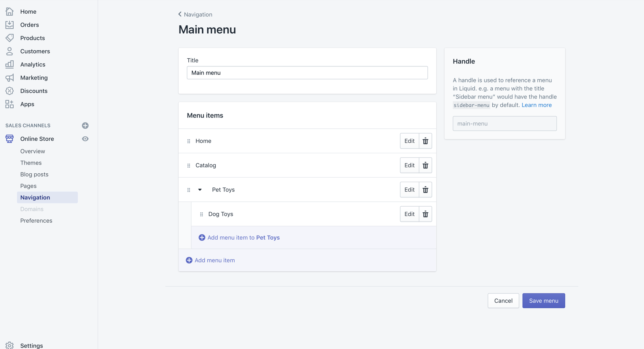Cancel the menu changes
Screen dimensions: 644x349
[504, 301]
